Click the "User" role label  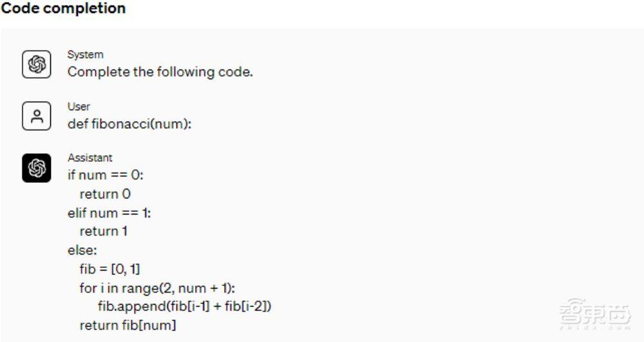pyautogui.click(x=79, y=106)
